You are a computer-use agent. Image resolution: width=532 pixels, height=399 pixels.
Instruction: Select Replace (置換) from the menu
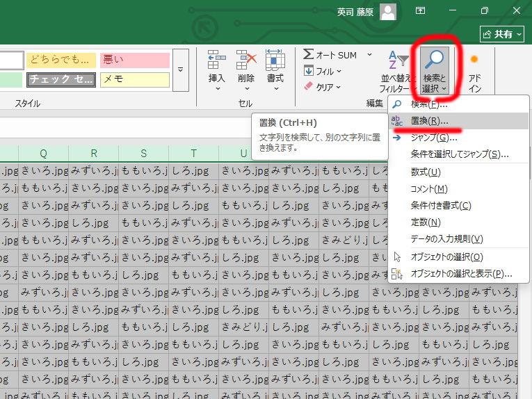pyautogui.click(x=429, y=121)
